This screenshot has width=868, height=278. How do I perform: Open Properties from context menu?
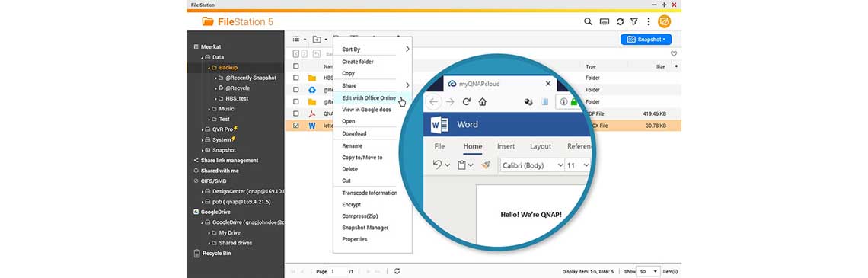coord(354,239)
